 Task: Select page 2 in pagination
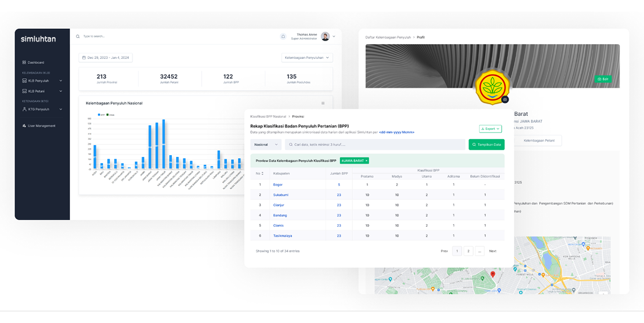(x=468, y=251)
